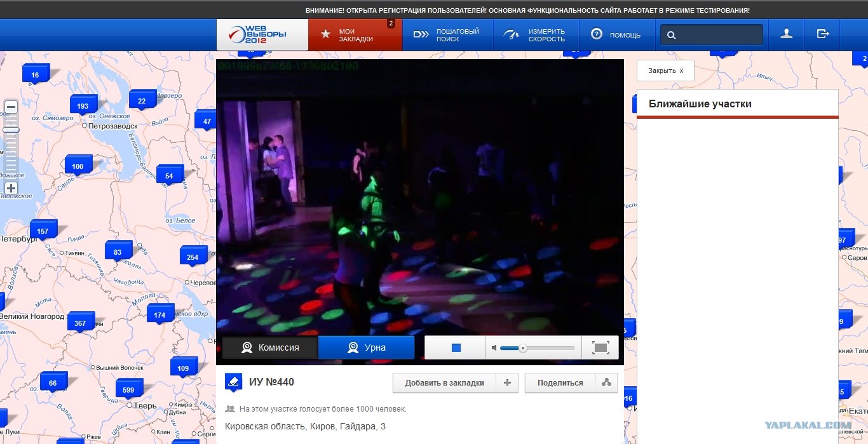This screenshot has height=444, width=868.
Task: Select map cluster marker 47
Action: [206, 121]
